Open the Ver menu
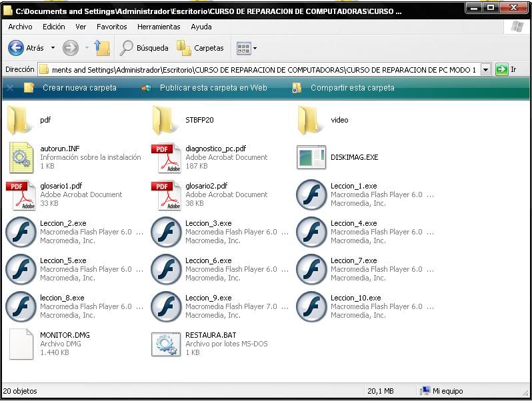Image resolution: width=532 pixels, height=403 pixels. coord(81,27)
